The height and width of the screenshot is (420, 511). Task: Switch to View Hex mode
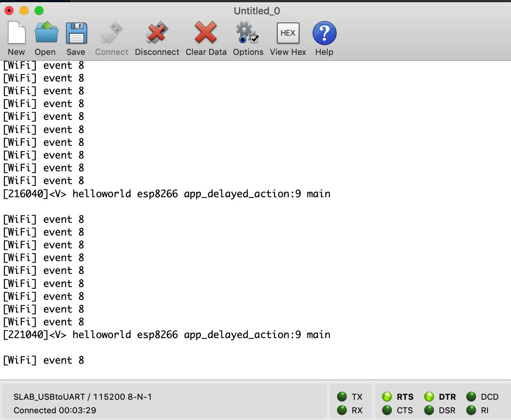[x=288, y=33]
